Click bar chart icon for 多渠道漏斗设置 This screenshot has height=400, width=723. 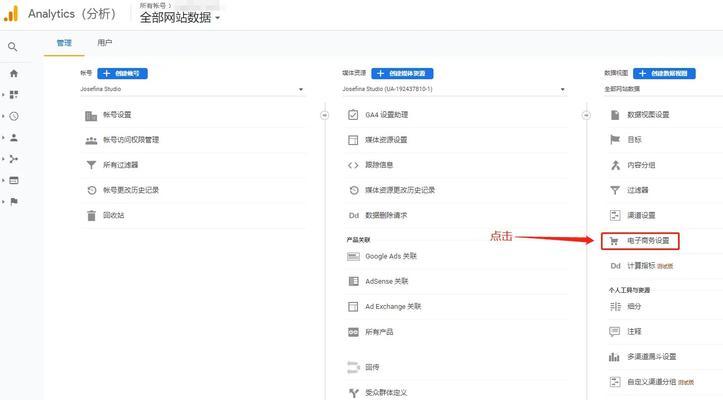point(614,357)
